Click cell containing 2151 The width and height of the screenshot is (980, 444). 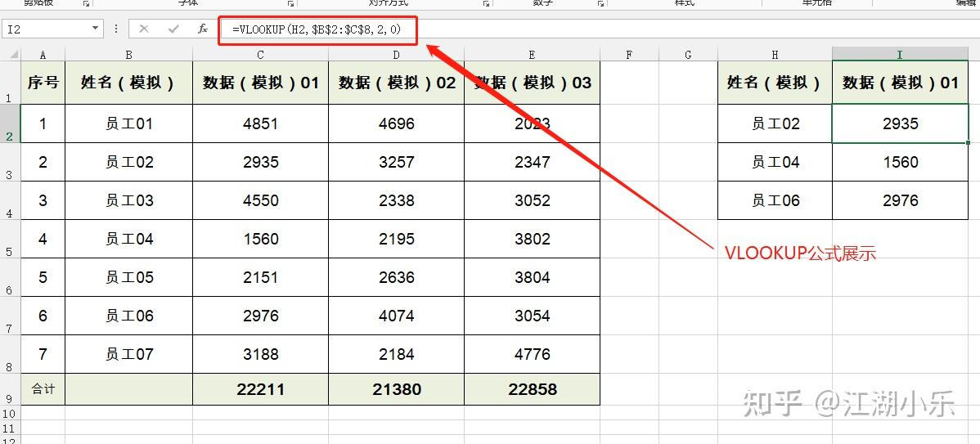coord(261,277)
